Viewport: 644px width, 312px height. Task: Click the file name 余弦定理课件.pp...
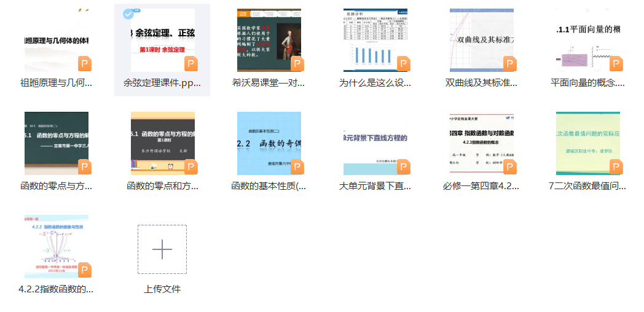tap(162, 82)
